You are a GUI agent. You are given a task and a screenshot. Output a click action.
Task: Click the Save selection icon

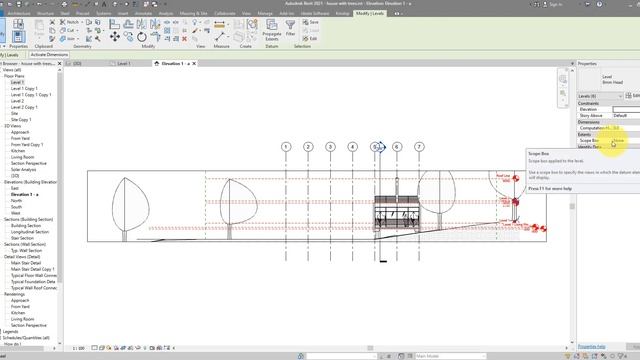(x=311, y=22)
